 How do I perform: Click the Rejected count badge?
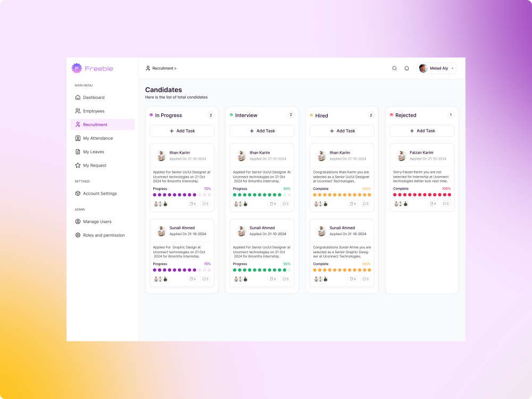(x=451, y=115)
